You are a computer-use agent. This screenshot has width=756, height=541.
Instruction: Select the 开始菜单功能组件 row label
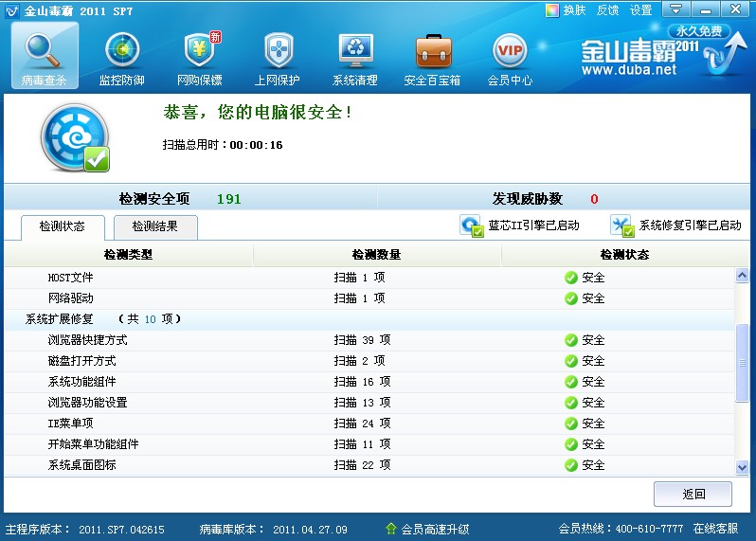(x=93, y=444)
